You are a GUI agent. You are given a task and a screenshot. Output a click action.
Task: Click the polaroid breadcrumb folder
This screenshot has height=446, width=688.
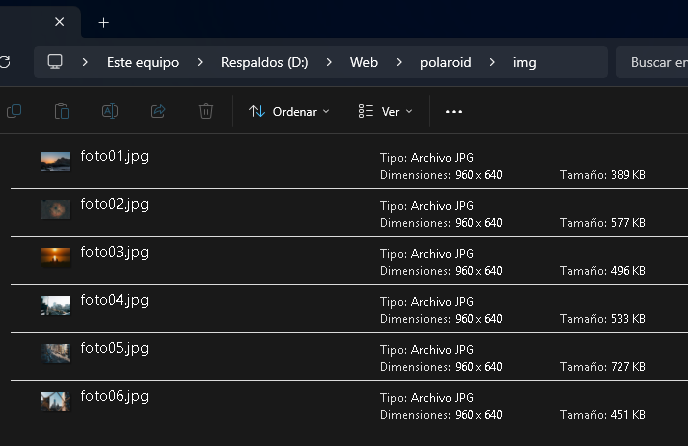[x=445, y=62]
